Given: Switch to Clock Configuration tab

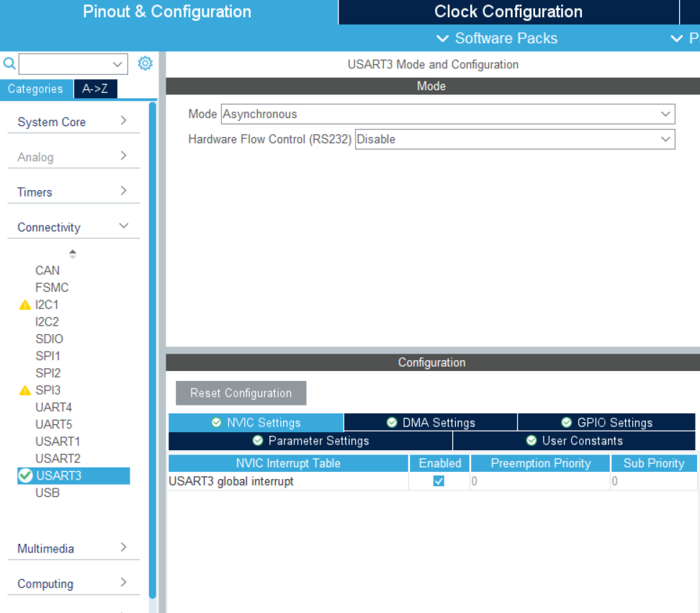Looking at the screenshot, I should click(508, 12).
